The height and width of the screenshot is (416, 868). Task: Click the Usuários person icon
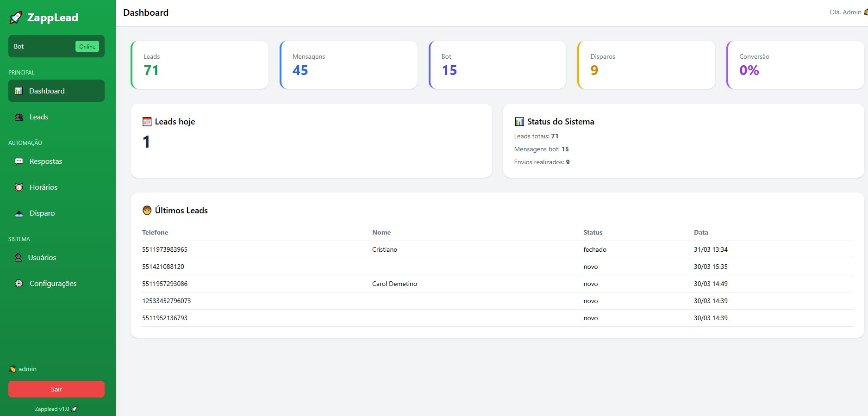tap(18, 258)
